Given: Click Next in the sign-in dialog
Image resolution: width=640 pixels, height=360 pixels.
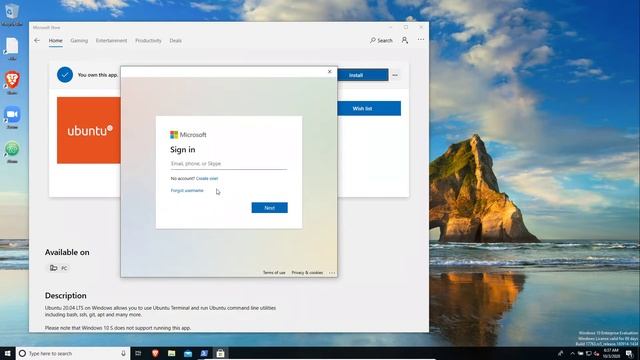Looking at the screenshot, I should (269, 208).
